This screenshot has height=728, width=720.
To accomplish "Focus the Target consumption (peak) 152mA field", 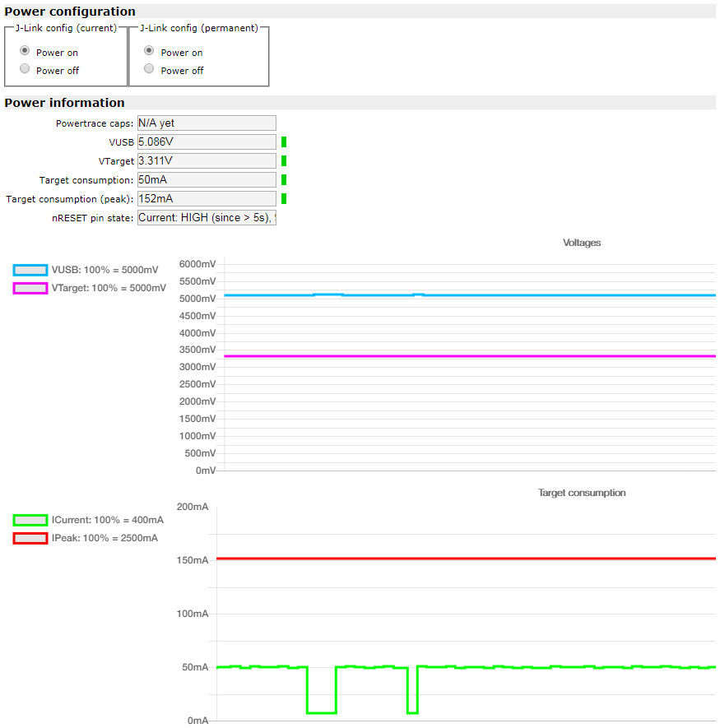I will click(206, 199).
